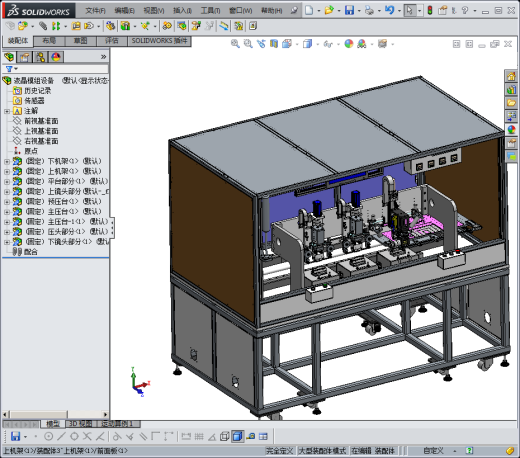Image resolution: width=520 pixels, height=458 pixels.
Task: Toggle the circle sketch snap button
Action: point(49,436)
